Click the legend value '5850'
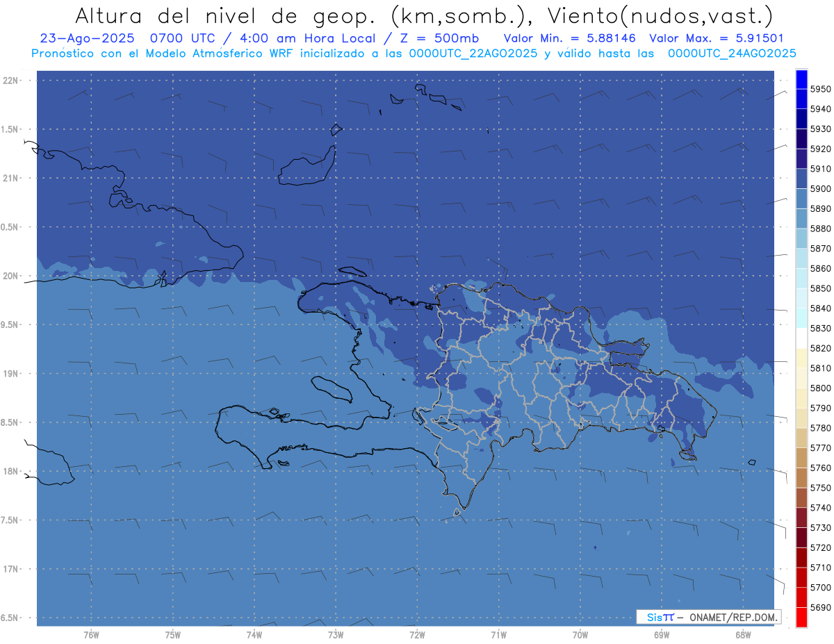Image resolution: width=834 pixels, height=644 pixels. click(x=820, y=288)
